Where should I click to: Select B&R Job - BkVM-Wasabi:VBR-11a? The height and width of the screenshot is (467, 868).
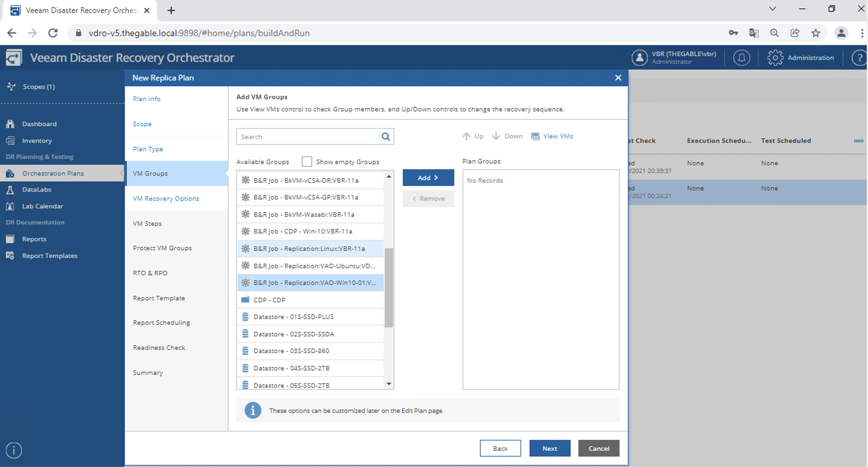coord(310,214)
